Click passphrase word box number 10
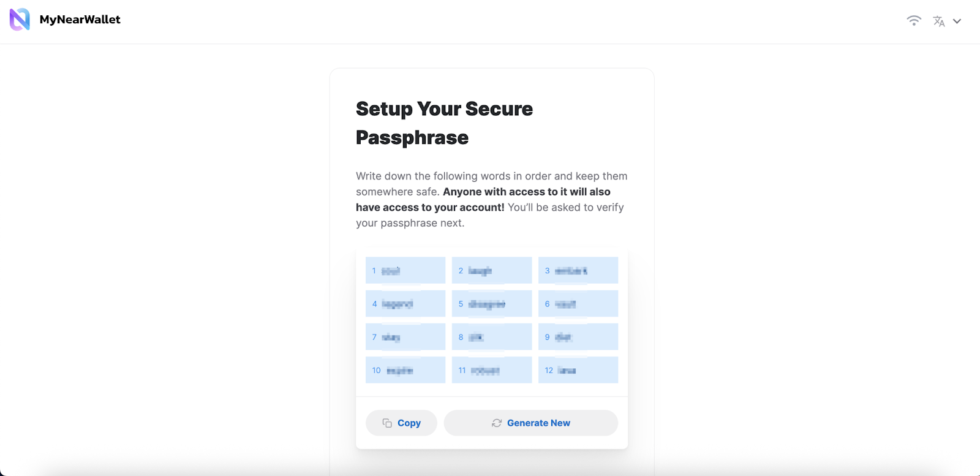 tap(405, 370)
